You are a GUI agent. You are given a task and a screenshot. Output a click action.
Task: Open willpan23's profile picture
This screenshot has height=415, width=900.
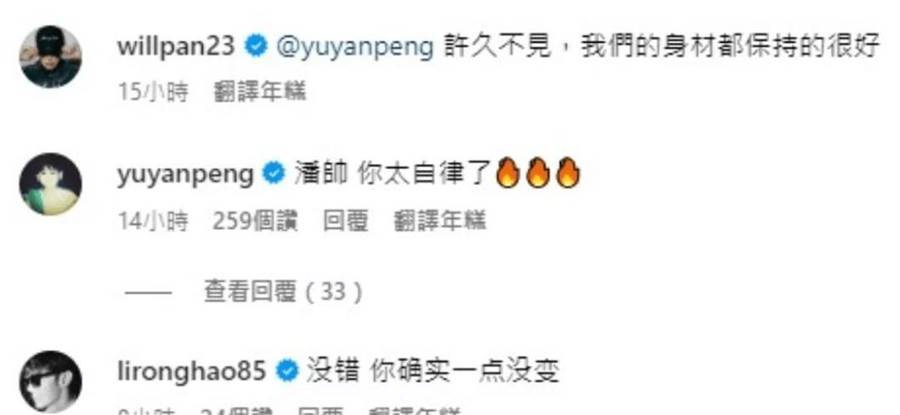51,56
